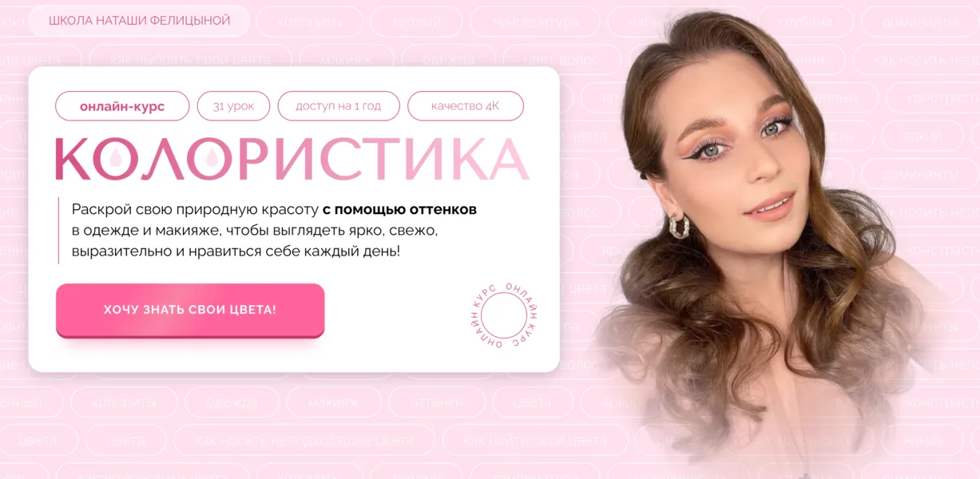980x479 pixels.
Task: Click the «как выбрать свои цвета» background pill
Action: [x=191, y=60]
